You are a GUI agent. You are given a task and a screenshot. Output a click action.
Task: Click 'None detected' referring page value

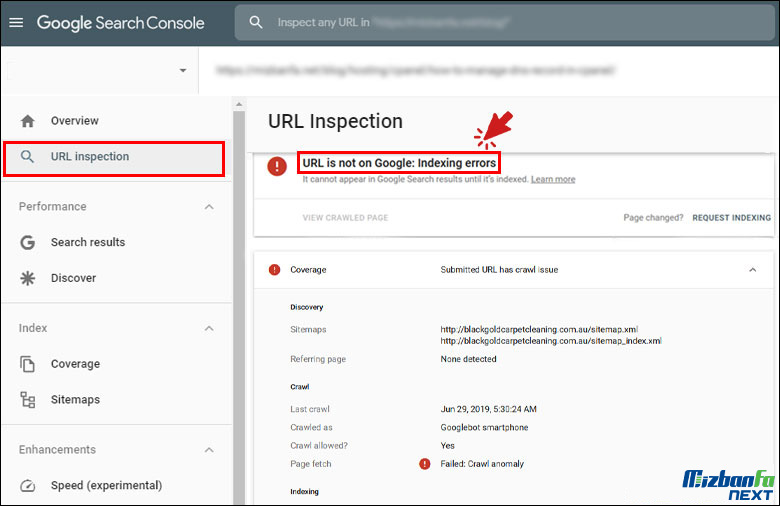(x=468, y=359)
